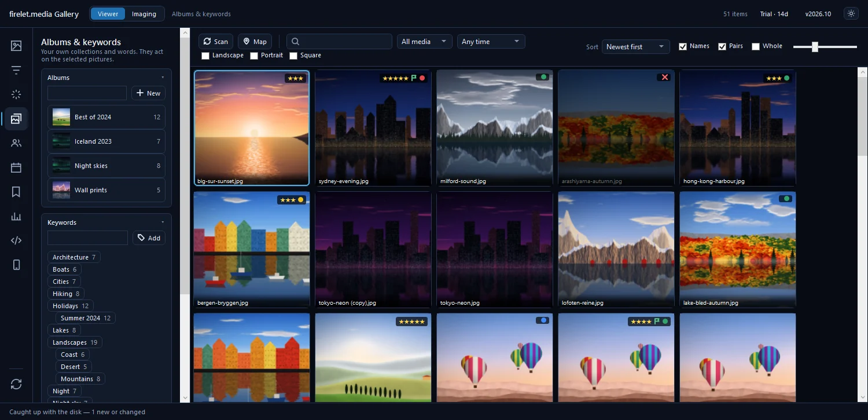
Task: Click the left panel scrollbar down arrow
Action: pos(185,398)
